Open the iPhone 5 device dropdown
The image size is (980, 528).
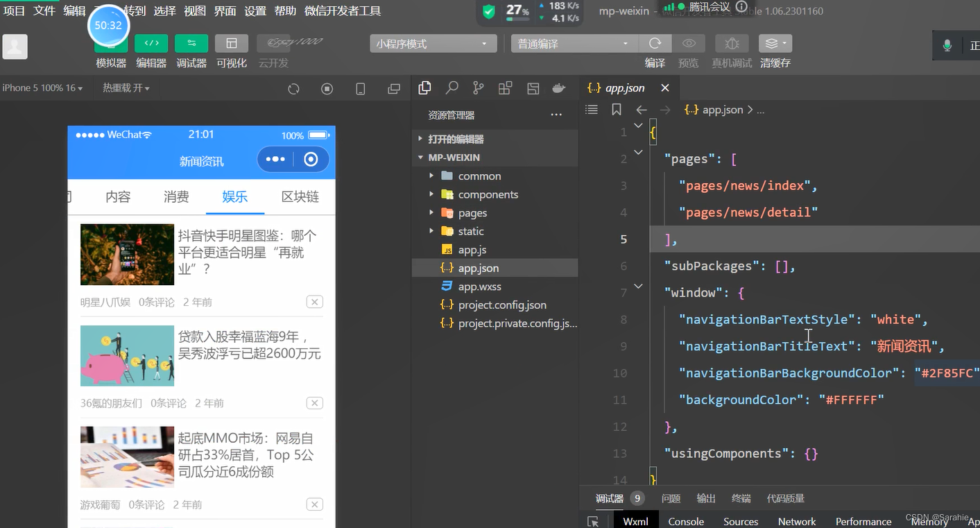click(x=42, y=88)
